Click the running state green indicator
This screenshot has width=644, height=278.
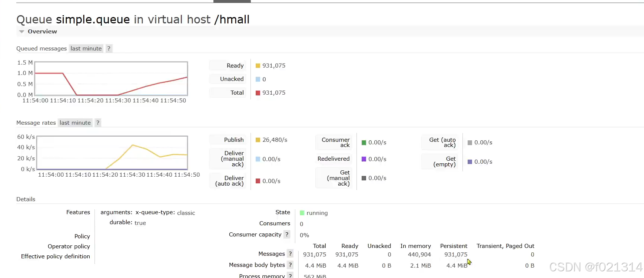302,213
